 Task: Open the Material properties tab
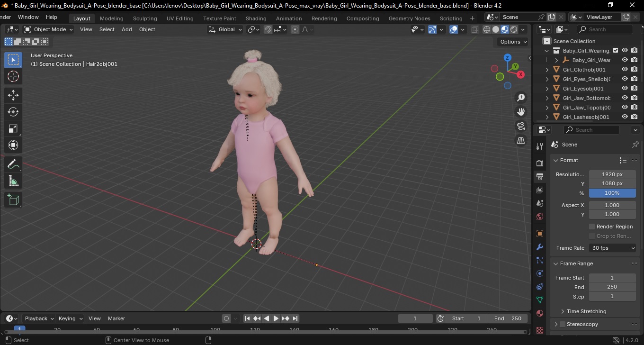(x=540, y=313)
